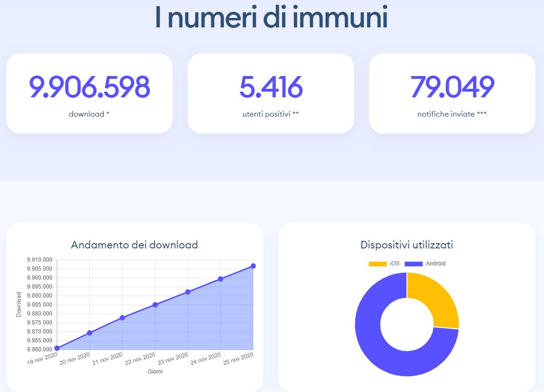544x392 pixels.
Task: Toggle the Android legend item
Action: (425, 264)
